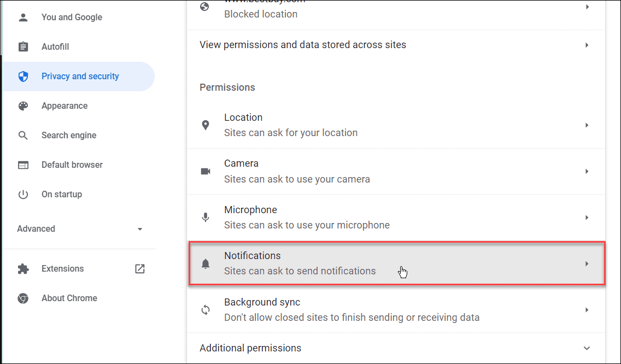This screenshot has width=621, height=364.
Task: Open Location settings arrow
Action: click(587, 125)
